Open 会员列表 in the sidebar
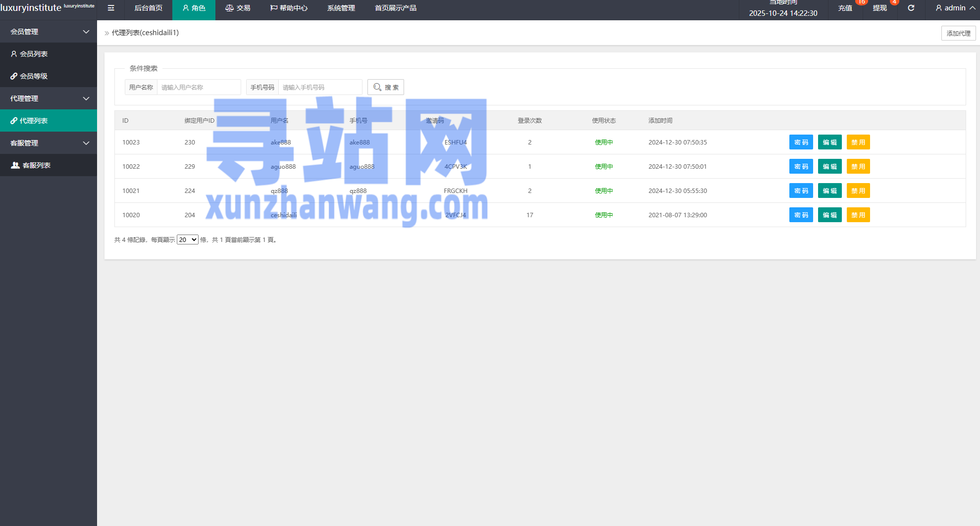The height and width of the screenshot is (526, 980). tap(34, 54)
